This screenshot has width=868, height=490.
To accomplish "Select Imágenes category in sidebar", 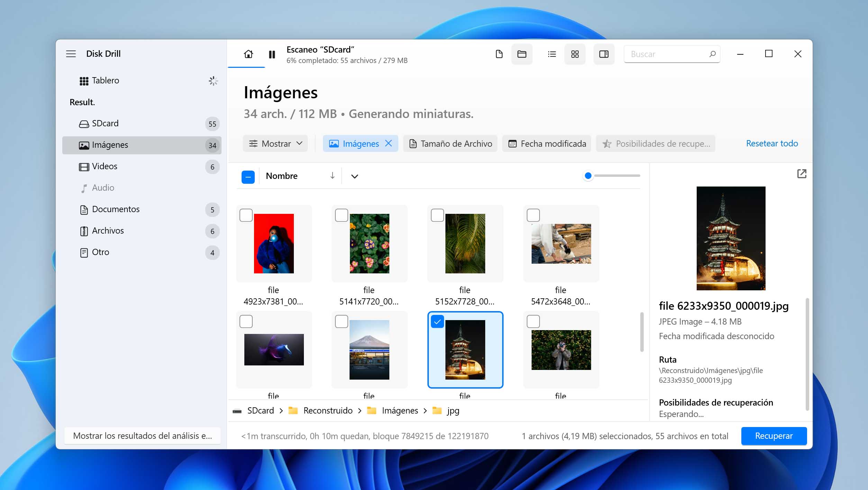I will [x=142, y=145].
